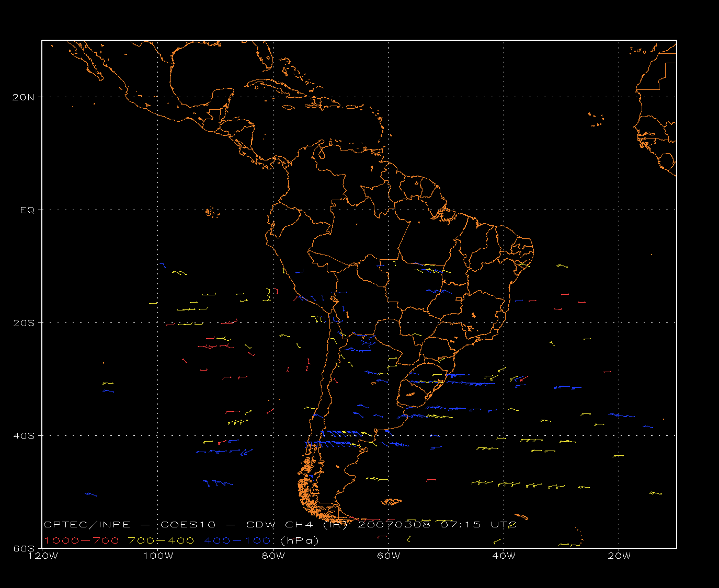Image resolution: width=719 pixels, height=588 pixels.
Task: Click the 20S latitude label
Action: (24, 323)
